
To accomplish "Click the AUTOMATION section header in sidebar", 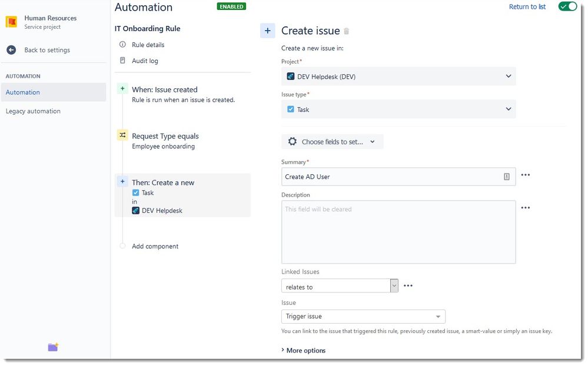I will coord(23,76).
